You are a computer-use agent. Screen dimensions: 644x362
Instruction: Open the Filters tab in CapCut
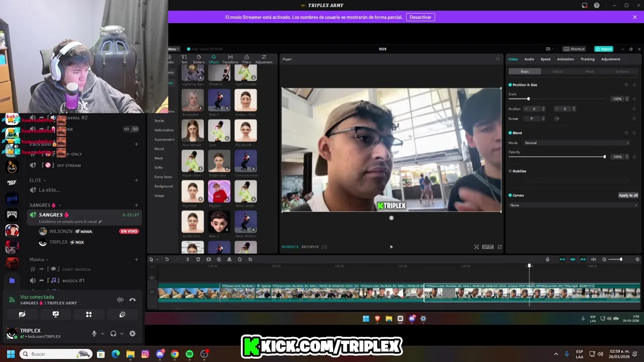pos(247,59)
